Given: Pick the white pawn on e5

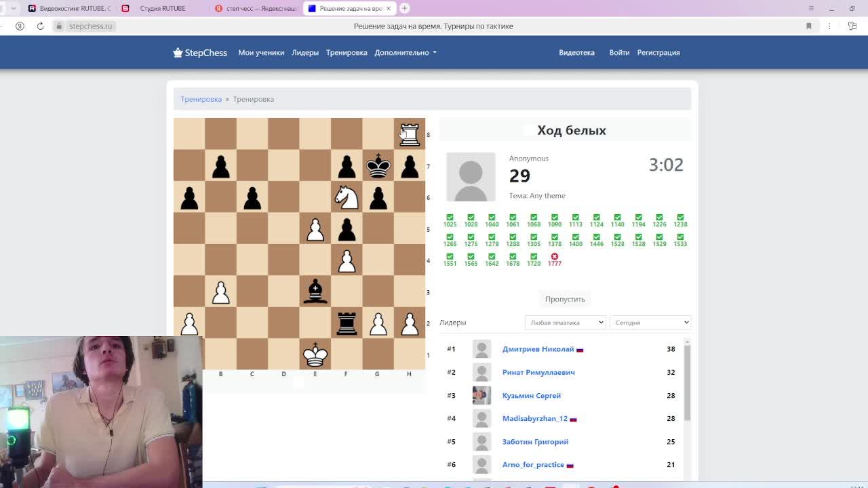Looking at the screenshot, I should pyautogui.click(x=315, y=228).
